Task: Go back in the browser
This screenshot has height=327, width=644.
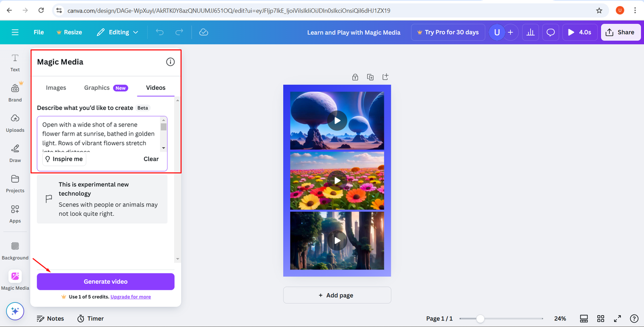Action: pos(9,10)
